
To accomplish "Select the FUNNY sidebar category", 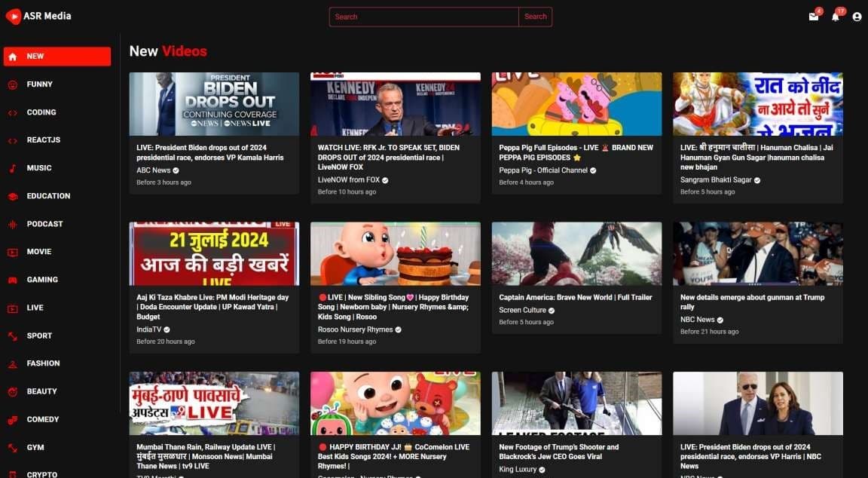I will click(40, 84).
